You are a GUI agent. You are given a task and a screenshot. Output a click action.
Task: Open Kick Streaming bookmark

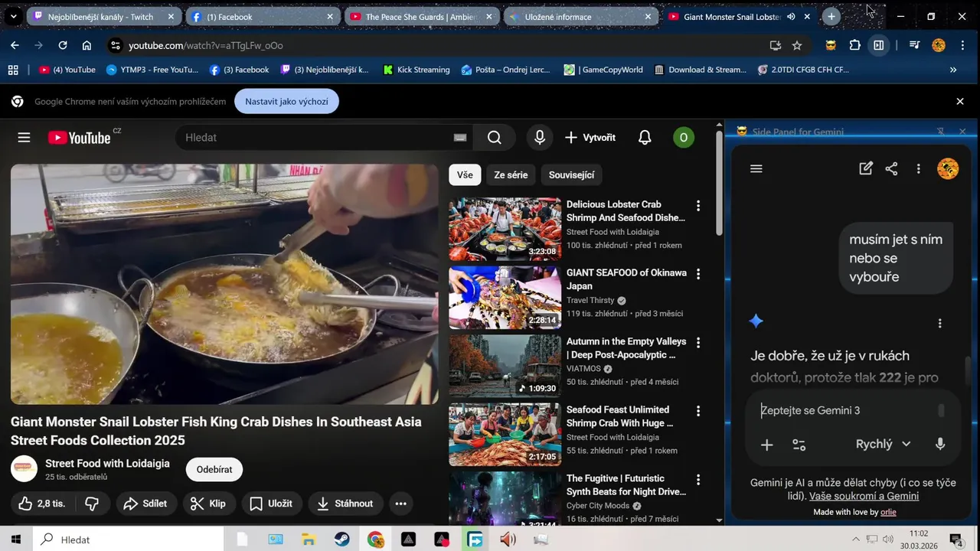[416, 70]
